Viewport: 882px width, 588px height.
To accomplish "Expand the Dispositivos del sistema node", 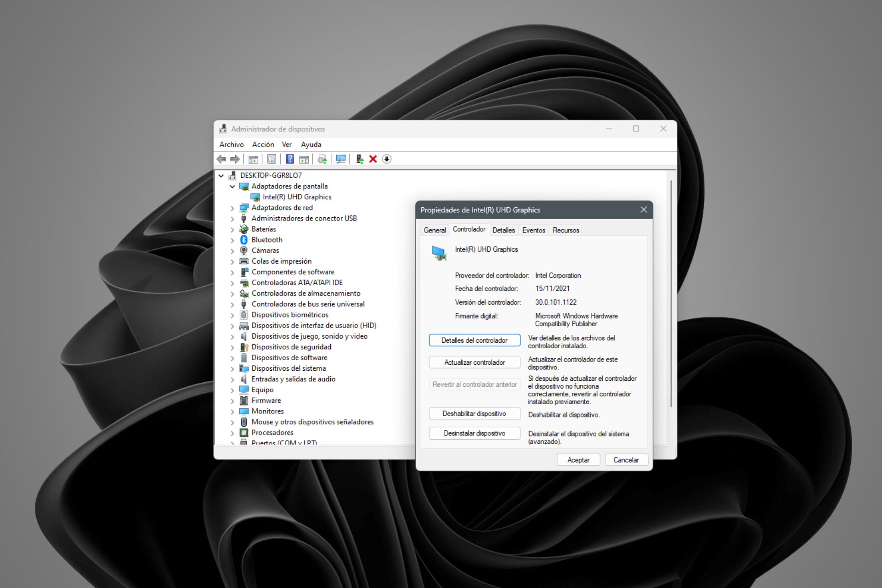I will coord(232,368).
